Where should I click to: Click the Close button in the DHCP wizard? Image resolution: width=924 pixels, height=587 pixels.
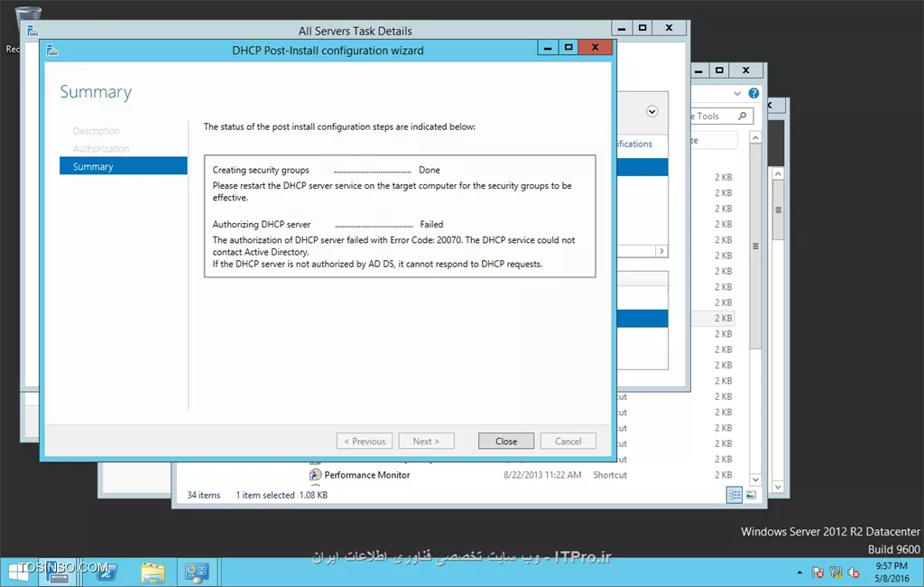[505, 441]
